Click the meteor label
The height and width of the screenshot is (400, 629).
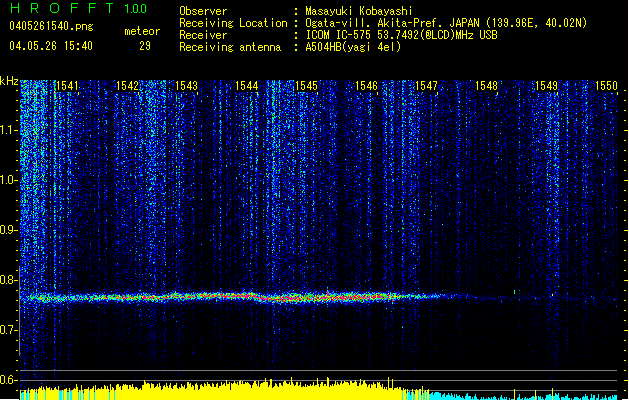(142, 31)
